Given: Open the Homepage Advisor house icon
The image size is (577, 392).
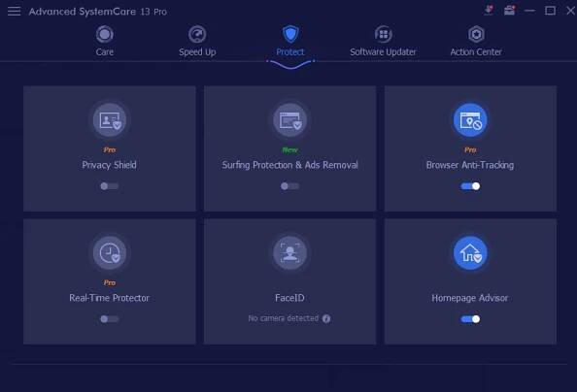Looking at the screenshot, I should pyautogui.click(x=470, y=252).
